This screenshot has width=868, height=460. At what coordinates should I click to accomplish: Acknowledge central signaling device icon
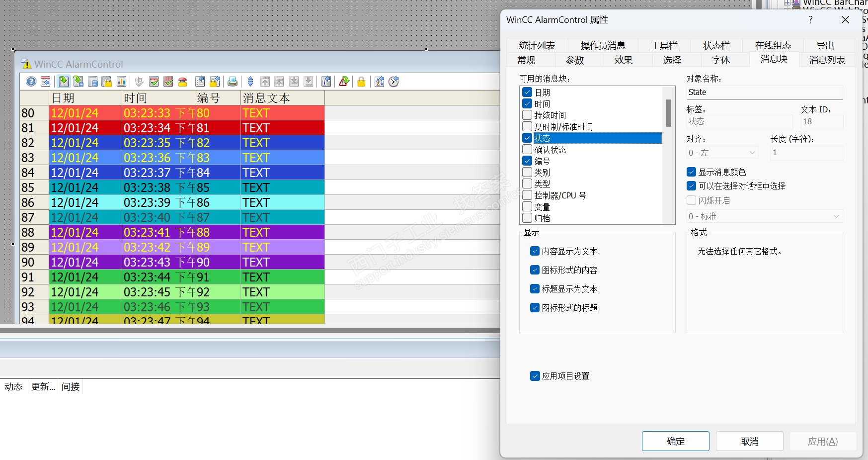coord(140,82)
